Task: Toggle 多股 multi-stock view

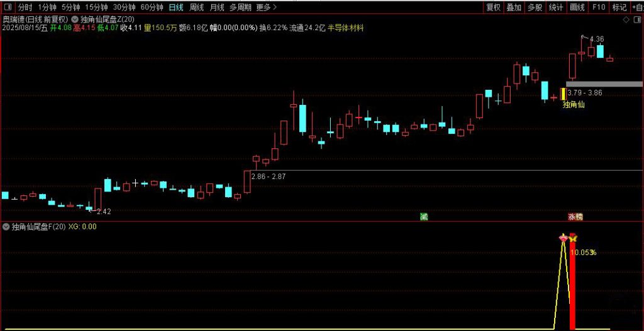Action: tap(535, 8)
